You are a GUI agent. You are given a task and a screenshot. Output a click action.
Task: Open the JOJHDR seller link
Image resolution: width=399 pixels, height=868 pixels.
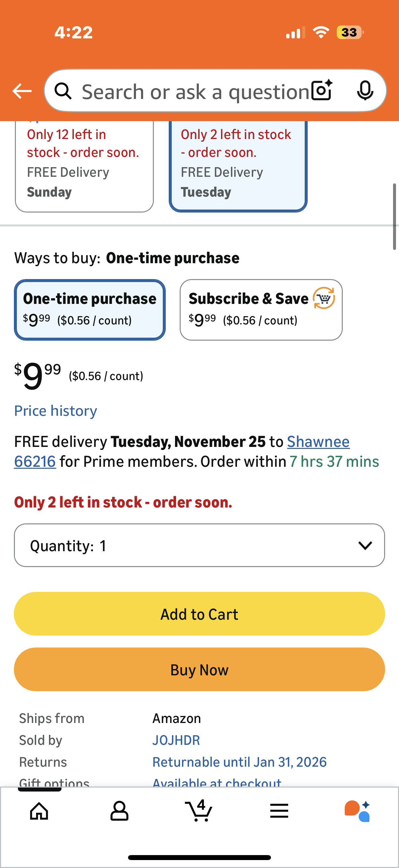point(176,740)
